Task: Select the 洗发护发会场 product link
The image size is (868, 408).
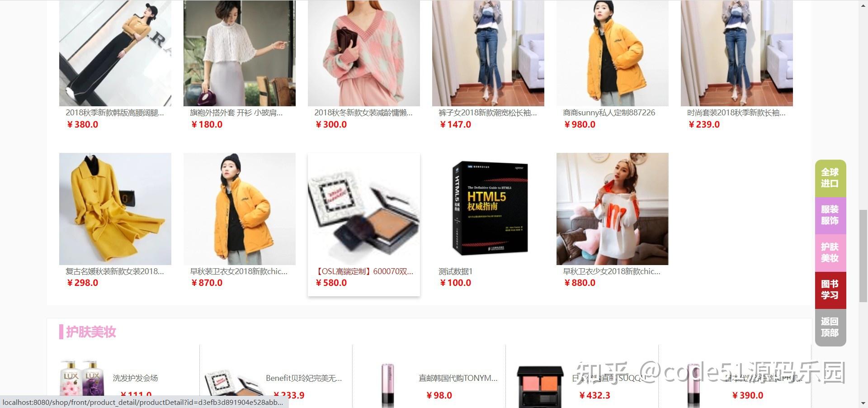Action: point(135,378)
